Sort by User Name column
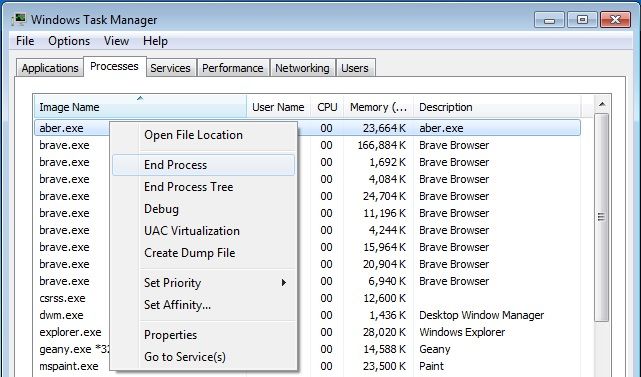641x377 pixels. tap(278, 107)
